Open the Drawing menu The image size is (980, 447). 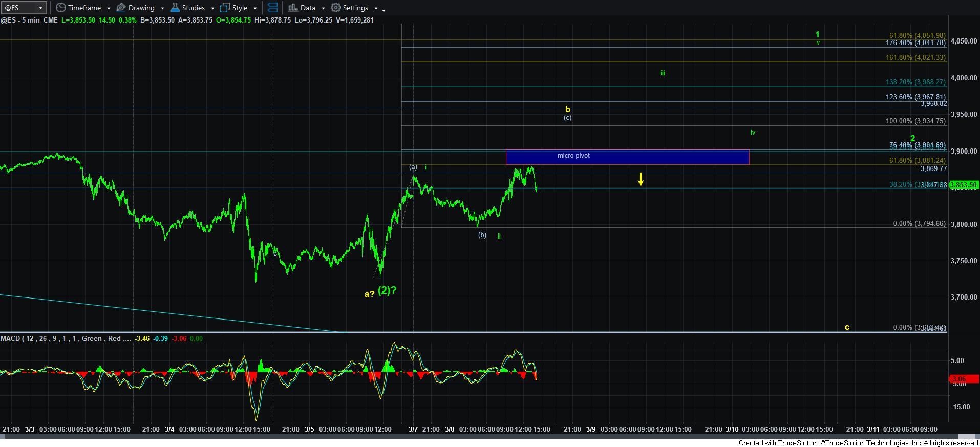[140, 8]
